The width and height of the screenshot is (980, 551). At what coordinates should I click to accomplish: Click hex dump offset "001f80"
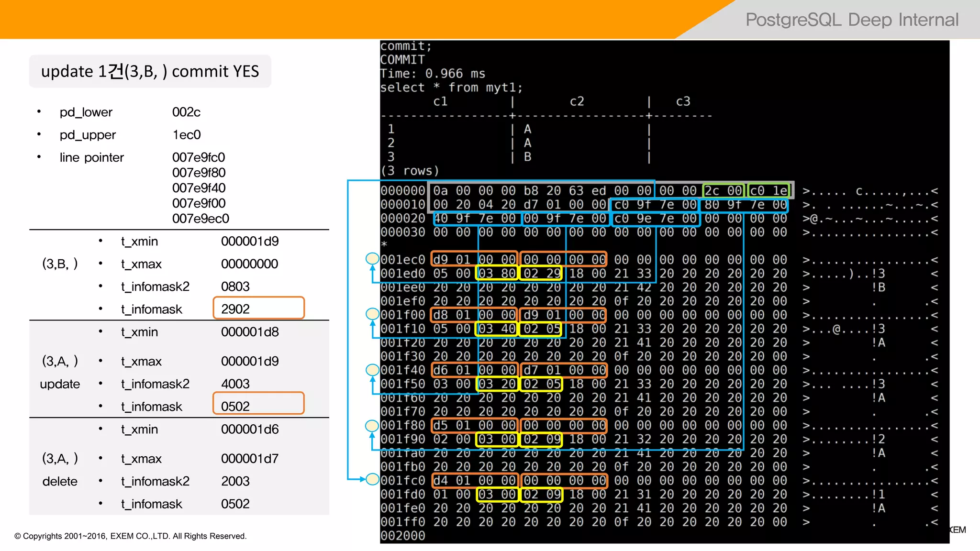(403, 426)
